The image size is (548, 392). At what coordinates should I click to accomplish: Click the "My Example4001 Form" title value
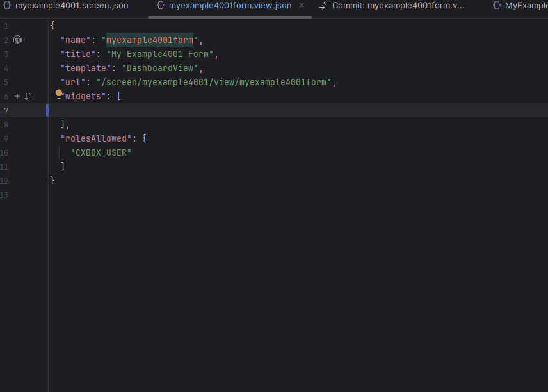[x=162, y=54]
